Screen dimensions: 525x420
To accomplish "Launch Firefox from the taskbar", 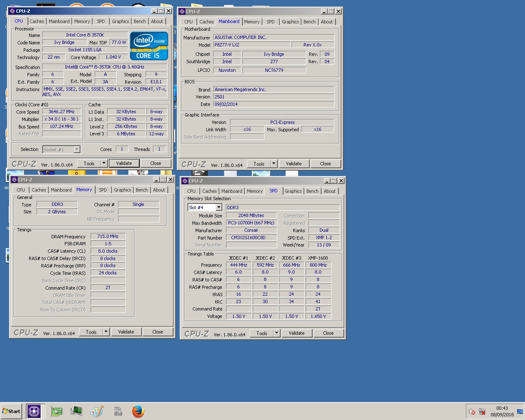I will pos(138,411).
